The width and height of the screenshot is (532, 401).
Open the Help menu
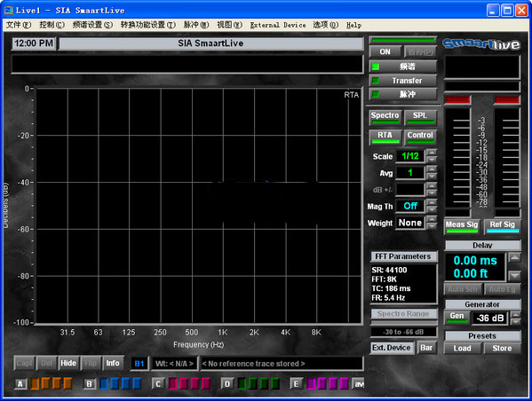click(353, 25)
